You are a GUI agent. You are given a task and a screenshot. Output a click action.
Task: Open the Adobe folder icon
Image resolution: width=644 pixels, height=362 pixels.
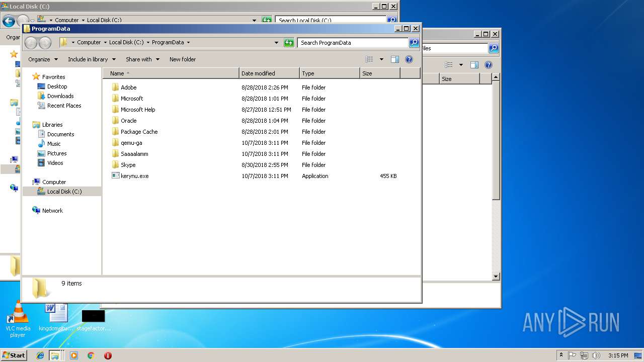tap(115, 87)
